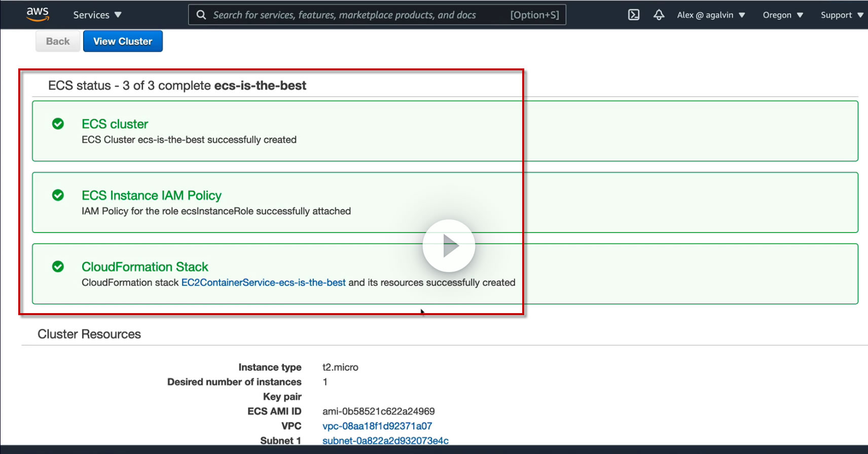
Task: Click the ECS status 3 of 3 complete heading
Action: pos(177,86)
